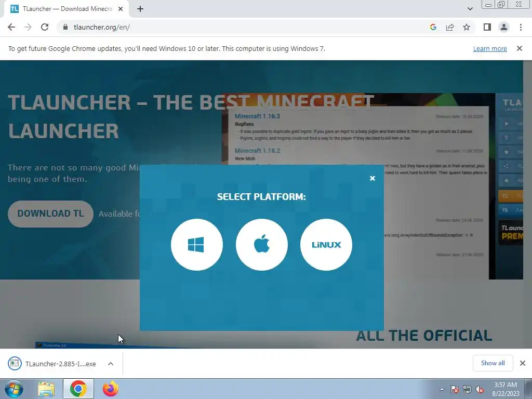Click the DOWNLOAD TL button
The width and height of the screenshot is (532, 399).
(x=50, y=214)
